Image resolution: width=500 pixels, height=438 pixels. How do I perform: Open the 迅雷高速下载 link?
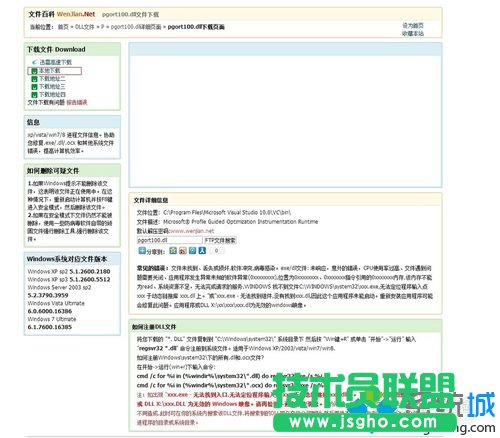point(56,62)
